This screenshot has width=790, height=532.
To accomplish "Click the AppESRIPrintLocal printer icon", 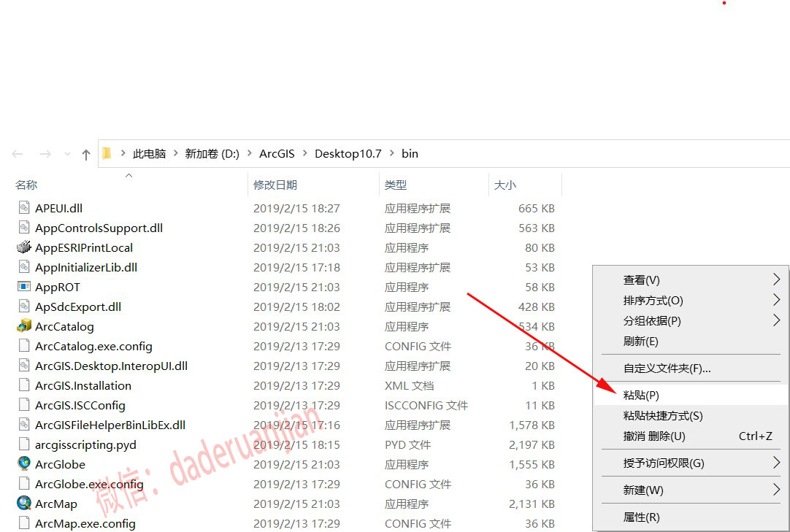I will tap(24, 247).
